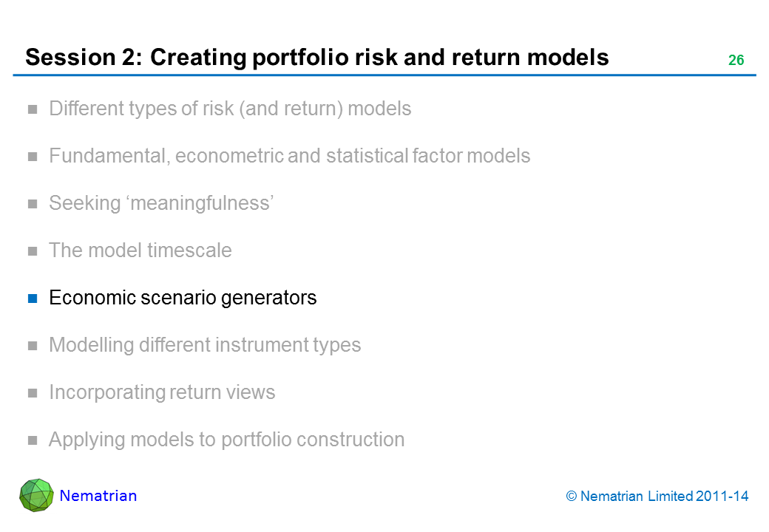The height and width of the screenshot is (532, 769).
Task: Click the bullet marker before Applying models to portfolio construction
Action: tap(33, 440)
